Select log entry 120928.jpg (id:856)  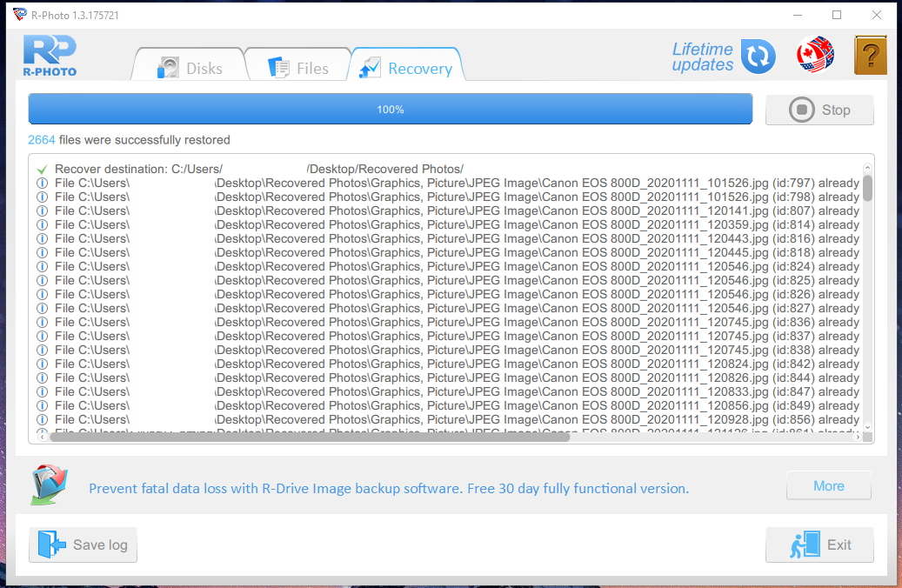[x=448, y=419]
